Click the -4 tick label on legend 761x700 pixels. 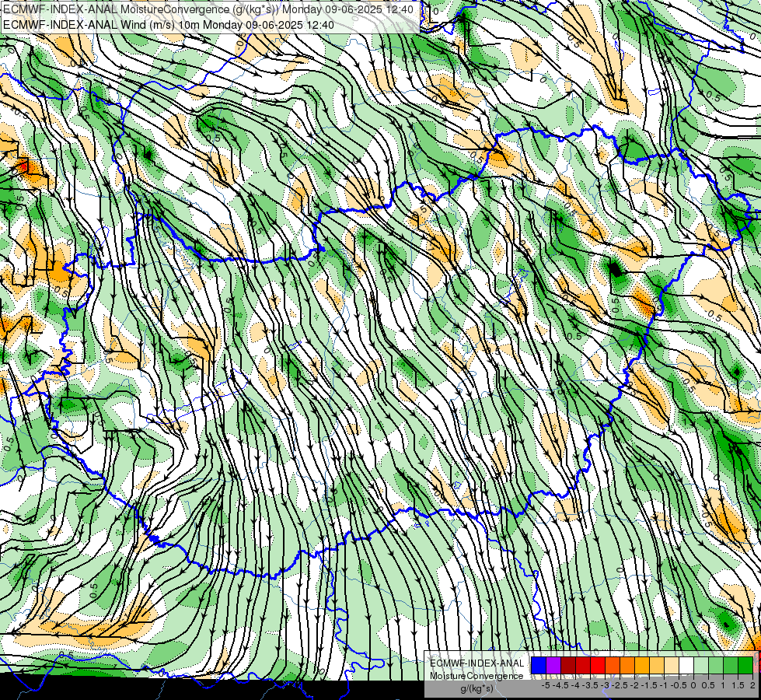click(x=575, y=685)
